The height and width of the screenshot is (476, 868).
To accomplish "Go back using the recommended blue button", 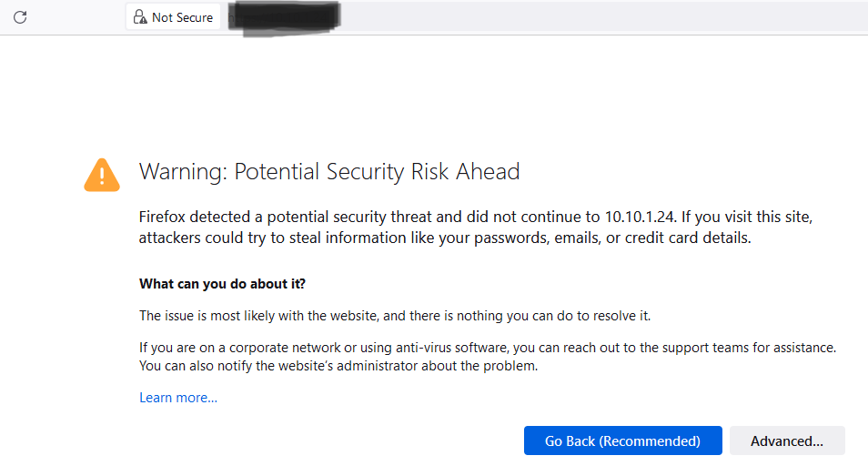I will 622,441.
